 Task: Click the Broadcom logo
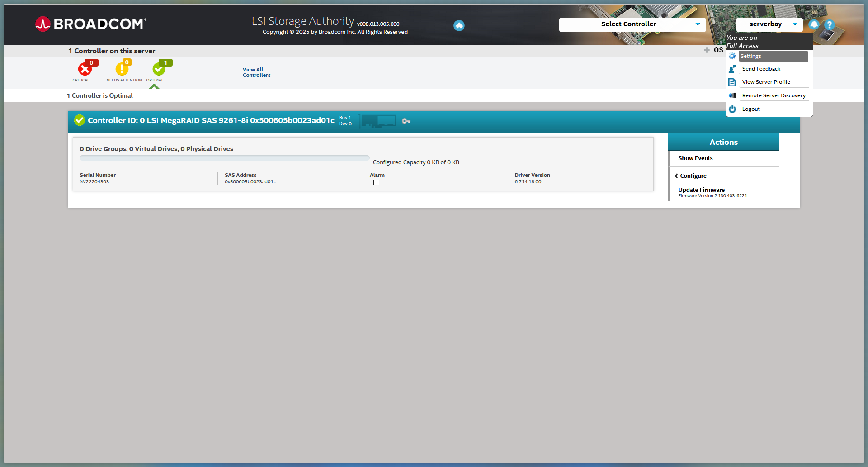click(x=91, y=24)
